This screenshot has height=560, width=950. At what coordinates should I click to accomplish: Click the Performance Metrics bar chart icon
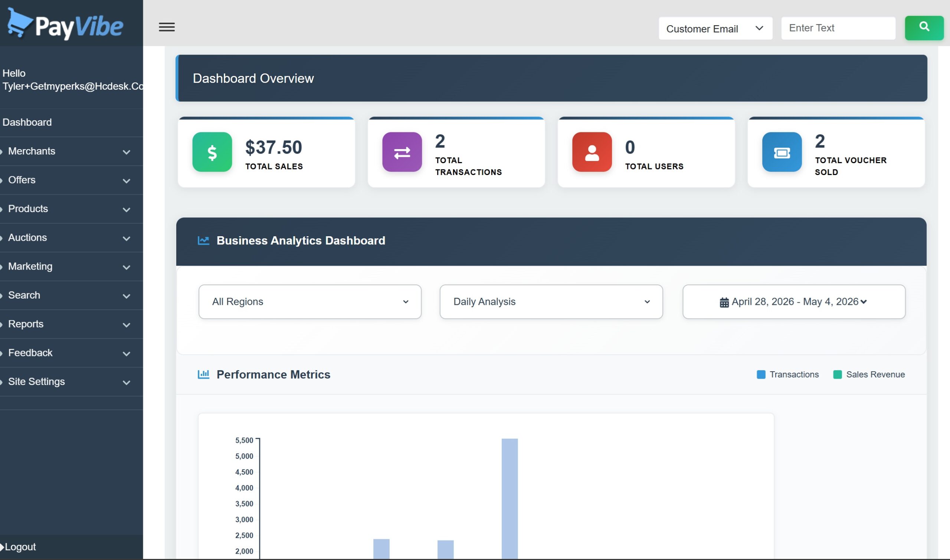pos(203,374)
